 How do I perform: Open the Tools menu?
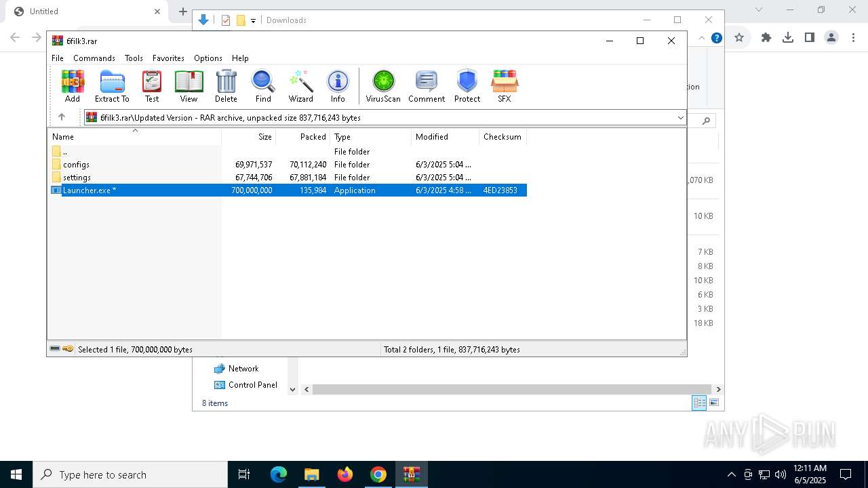pyautogui.click(x=134, y=58)
